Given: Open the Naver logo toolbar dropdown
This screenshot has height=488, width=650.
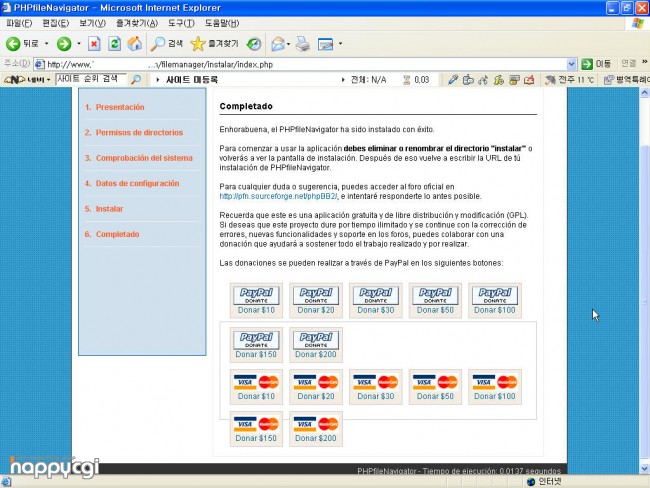Looking at the screenshot, I should pyautogui.click(x=27, y=80).
